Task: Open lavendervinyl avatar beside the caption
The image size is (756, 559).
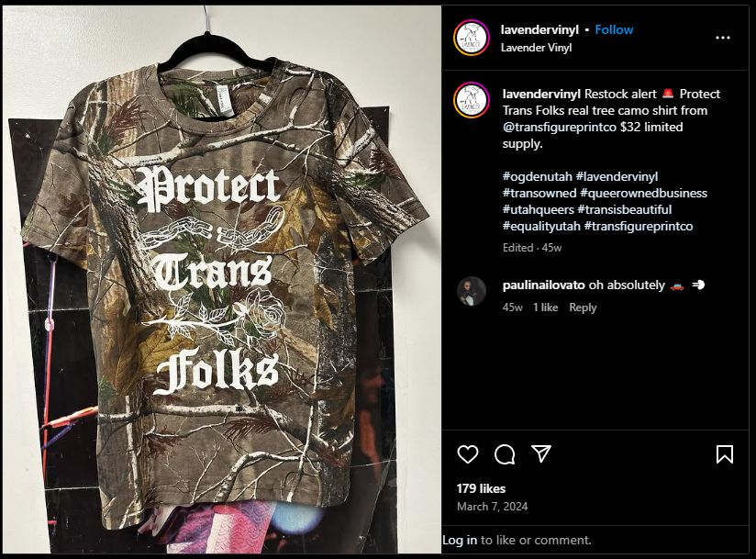Action: (x=472, y=100)
